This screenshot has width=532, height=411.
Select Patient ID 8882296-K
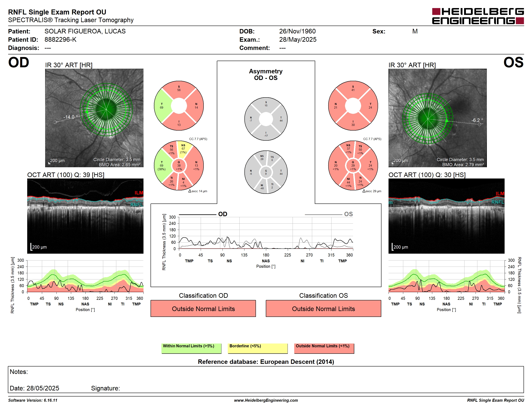click(60, 39)
